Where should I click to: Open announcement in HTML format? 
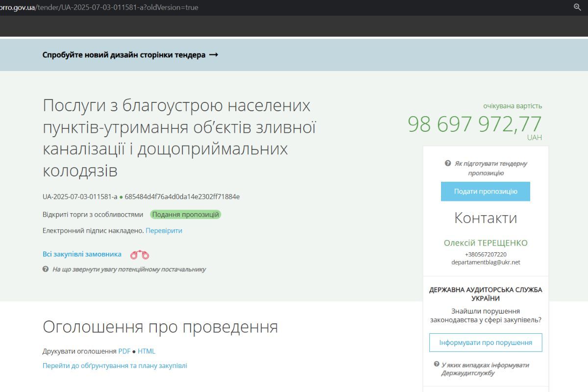tap(147, 351)
